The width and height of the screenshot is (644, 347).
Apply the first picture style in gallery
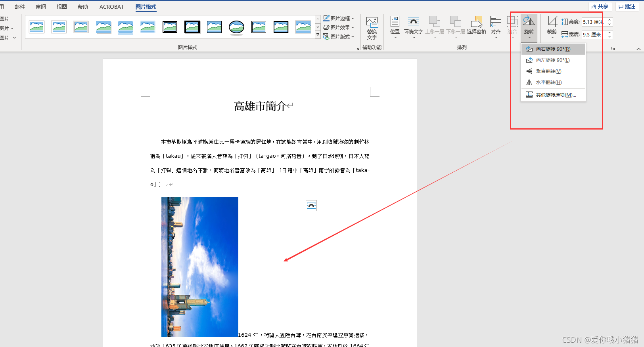(37, 27)
